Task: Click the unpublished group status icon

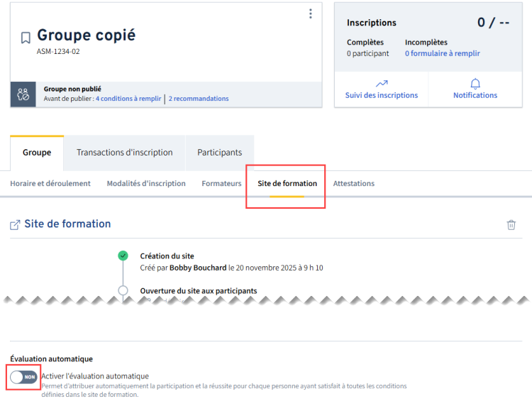Action: click(x=23, y=94)
